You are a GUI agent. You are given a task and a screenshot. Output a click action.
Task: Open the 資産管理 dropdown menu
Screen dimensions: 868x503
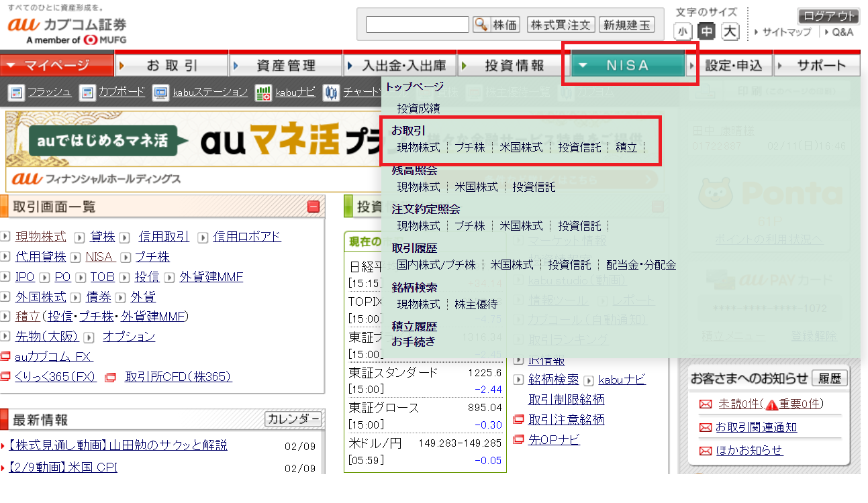coord(285,65)
